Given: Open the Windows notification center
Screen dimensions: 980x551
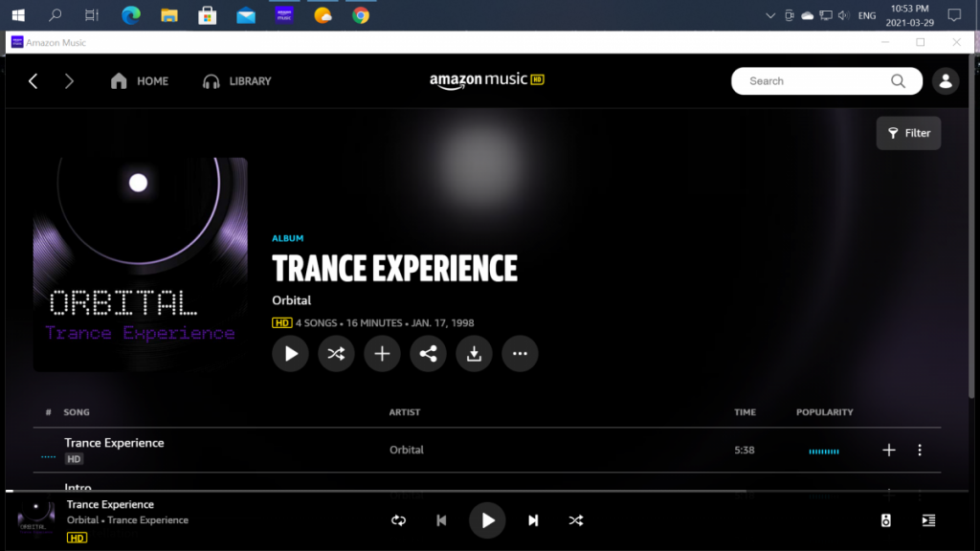Looking at the screenshot, I should coord(954,15).
